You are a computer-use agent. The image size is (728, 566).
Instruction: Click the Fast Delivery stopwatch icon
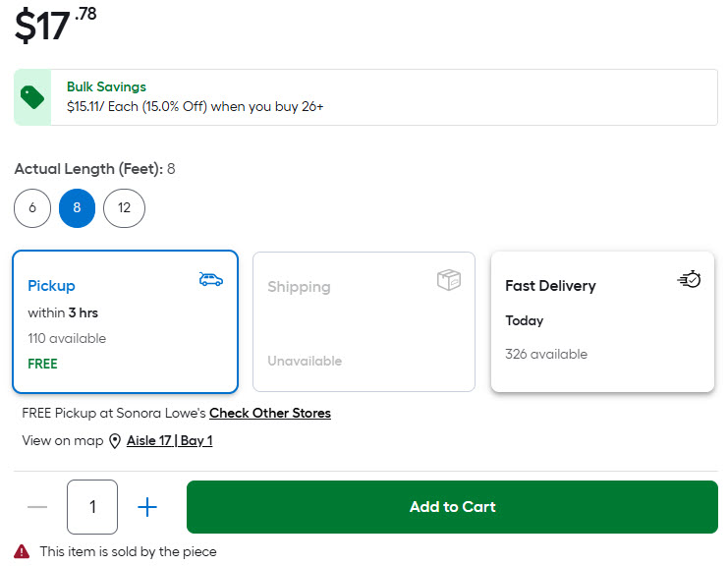click(689, 280)
